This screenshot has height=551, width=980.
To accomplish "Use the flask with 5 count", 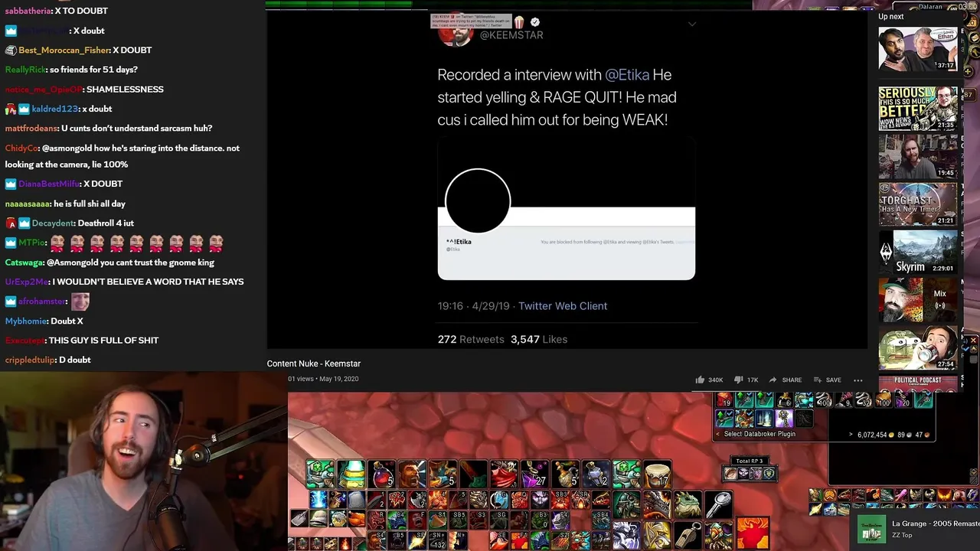I will pos(565,474).
